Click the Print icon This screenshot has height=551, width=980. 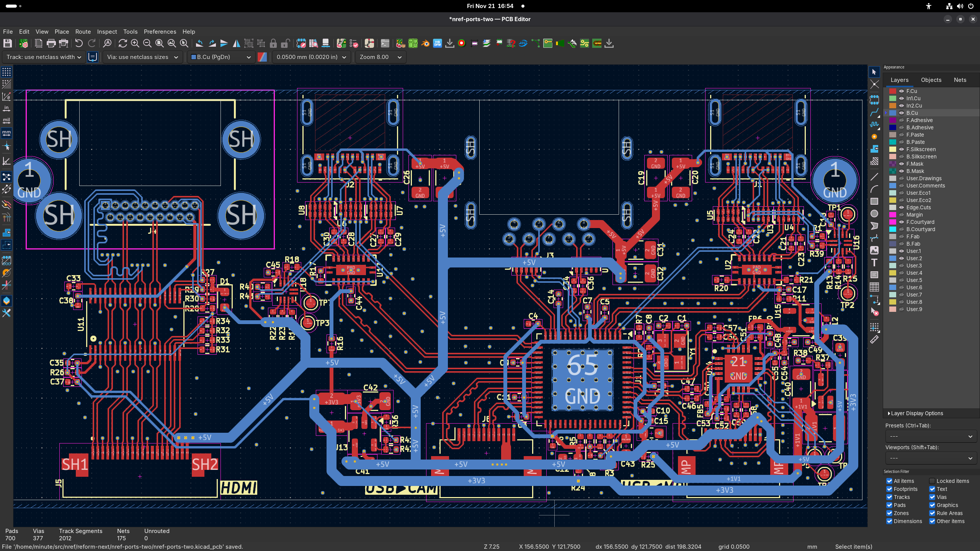coord(51,43)
